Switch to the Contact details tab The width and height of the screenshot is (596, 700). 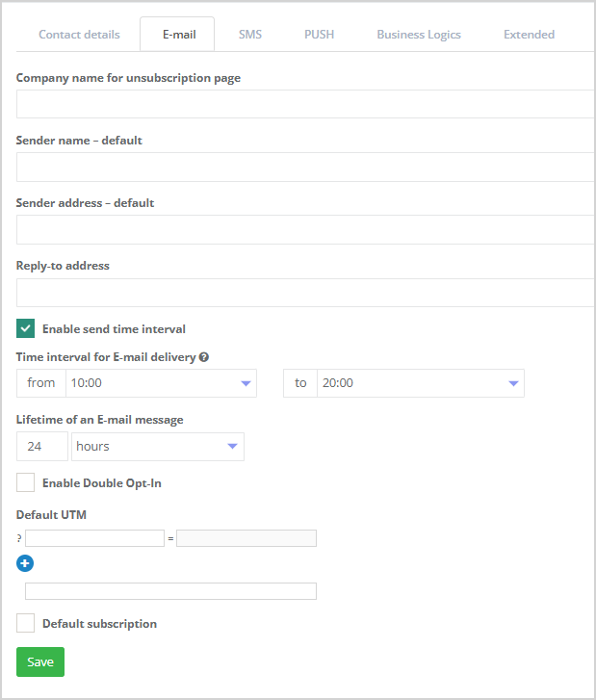pyautogui.click(x=79, y=35)
